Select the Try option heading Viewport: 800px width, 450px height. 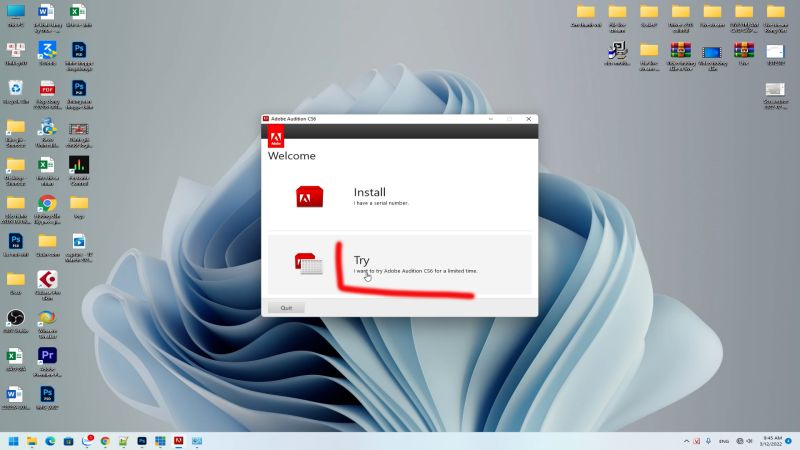tap(361, 260)
